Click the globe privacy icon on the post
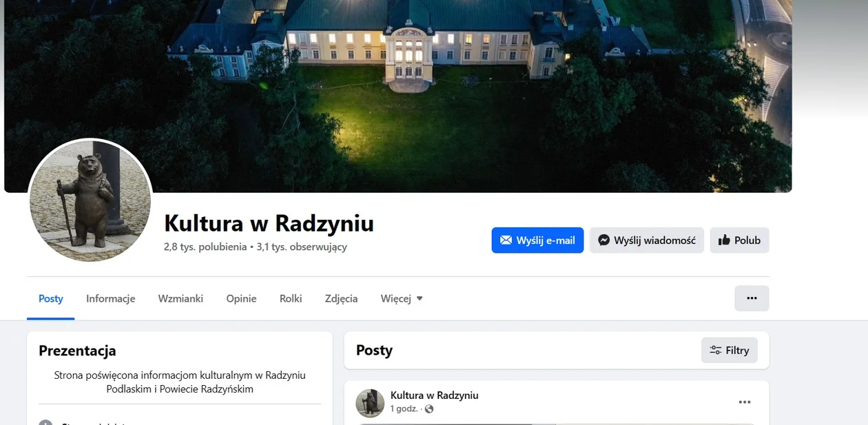Image resolution: width=868 pixels, height=425 pixels. (429, 409)
